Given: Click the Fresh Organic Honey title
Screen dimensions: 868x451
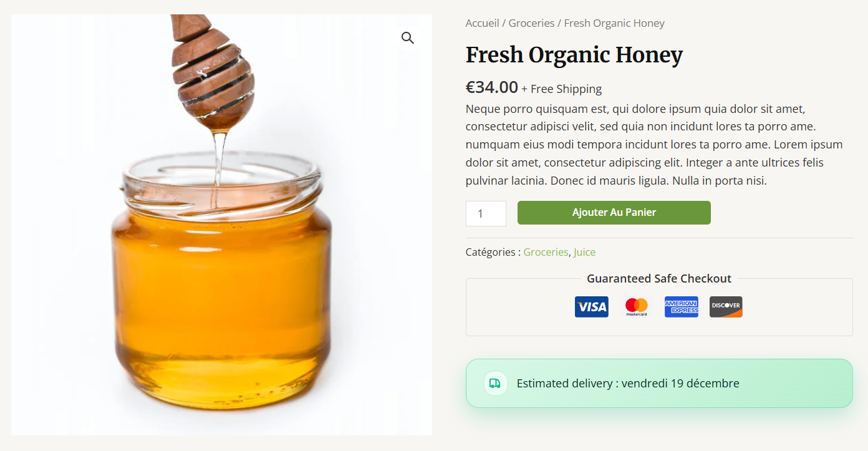Looking at the screenshot, I should click(x=574, y=55).
